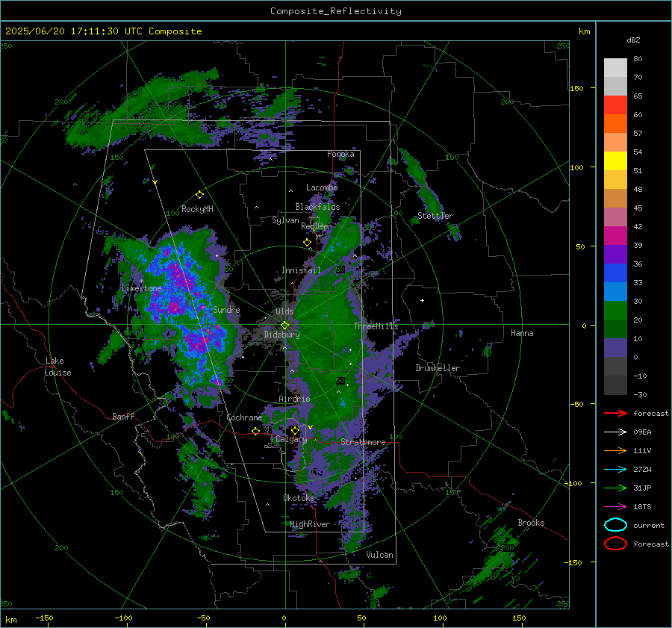Click the red forecast ellipse legend icon
672x628 pixels.
615,544
